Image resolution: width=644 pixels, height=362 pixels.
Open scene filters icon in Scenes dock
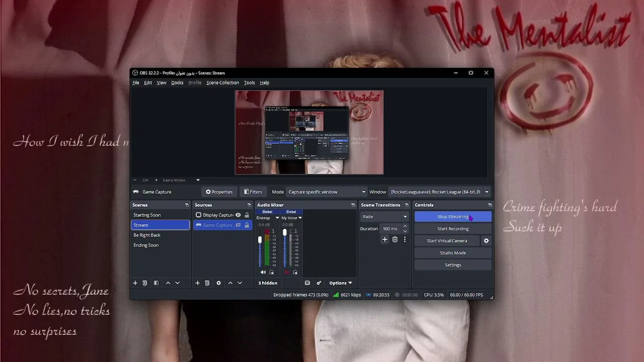click(x=156, y=283)
